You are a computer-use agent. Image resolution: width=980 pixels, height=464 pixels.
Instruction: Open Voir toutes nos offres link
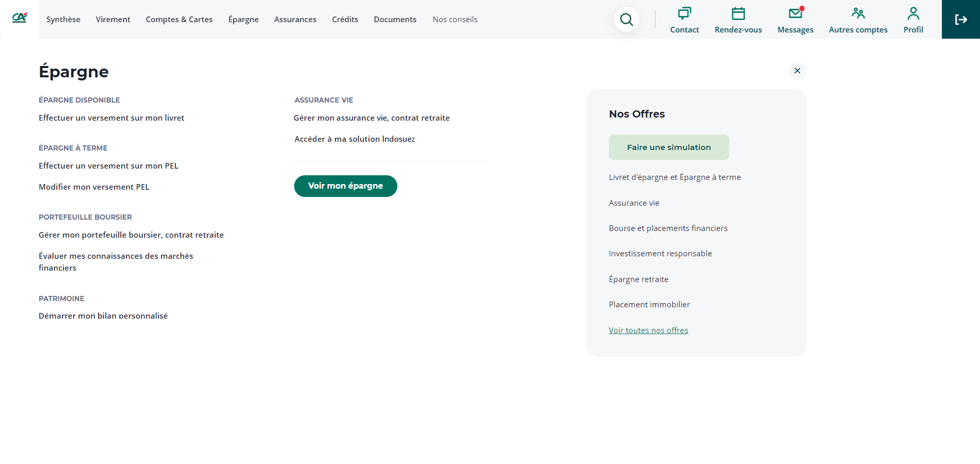pos(648,330)
